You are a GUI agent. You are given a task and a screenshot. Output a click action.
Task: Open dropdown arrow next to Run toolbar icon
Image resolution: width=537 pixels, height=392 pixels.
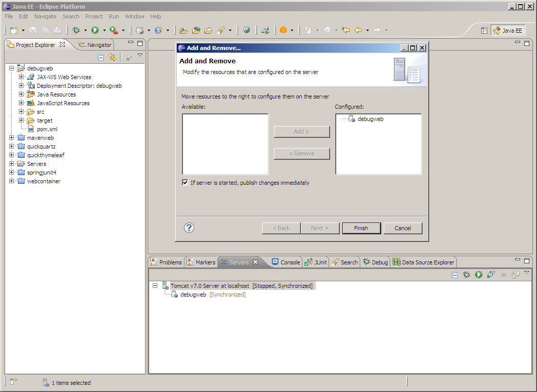coord(104,31)
